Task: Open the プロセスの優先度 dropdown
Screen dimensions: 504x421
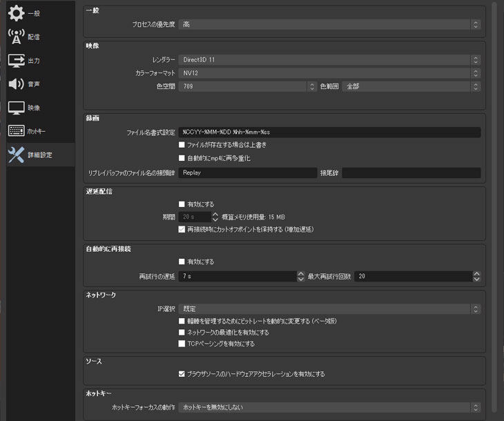Action: pos(329,24)
